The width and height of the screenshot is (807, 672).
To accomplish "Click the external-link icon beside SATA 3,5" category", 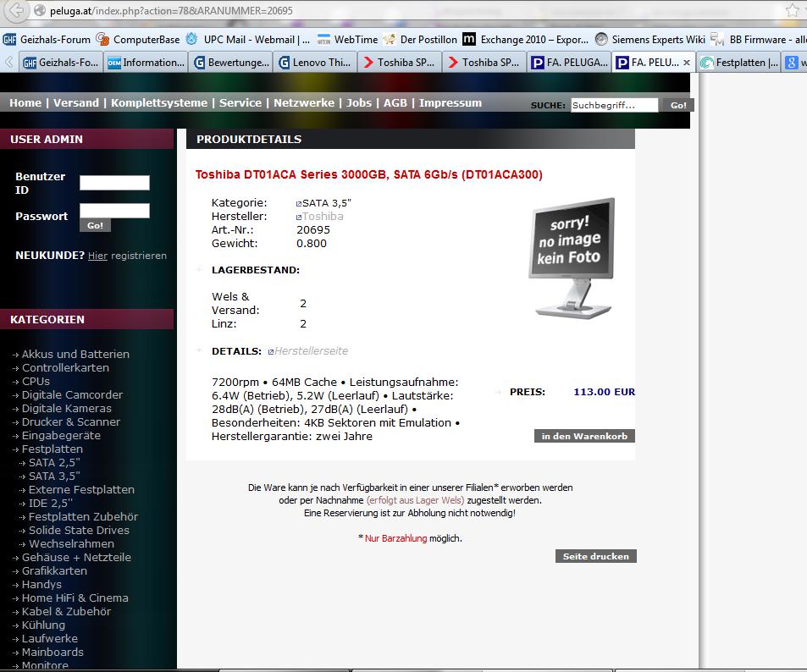I will click(x=299, y=204).
